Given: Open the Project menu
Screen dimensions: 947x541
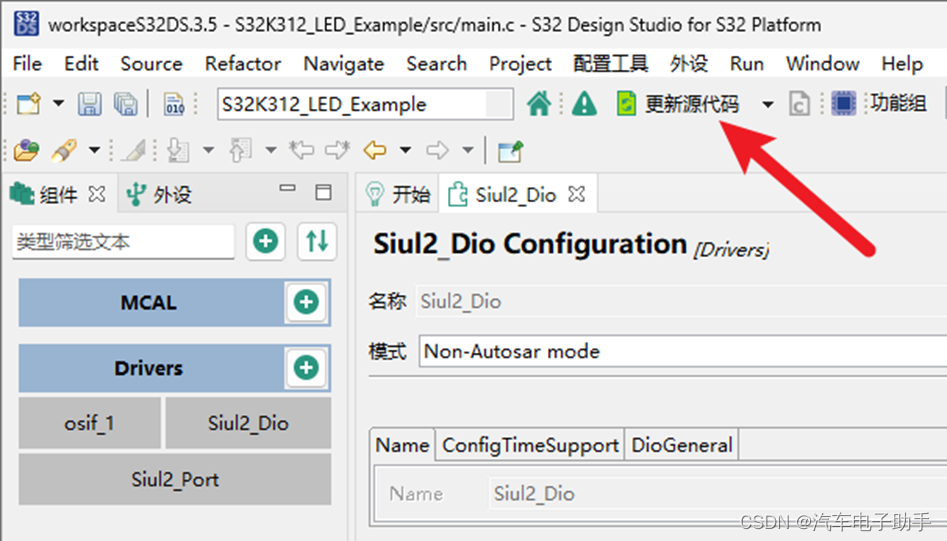Looking at the screenshot, I should coord(520,63).
